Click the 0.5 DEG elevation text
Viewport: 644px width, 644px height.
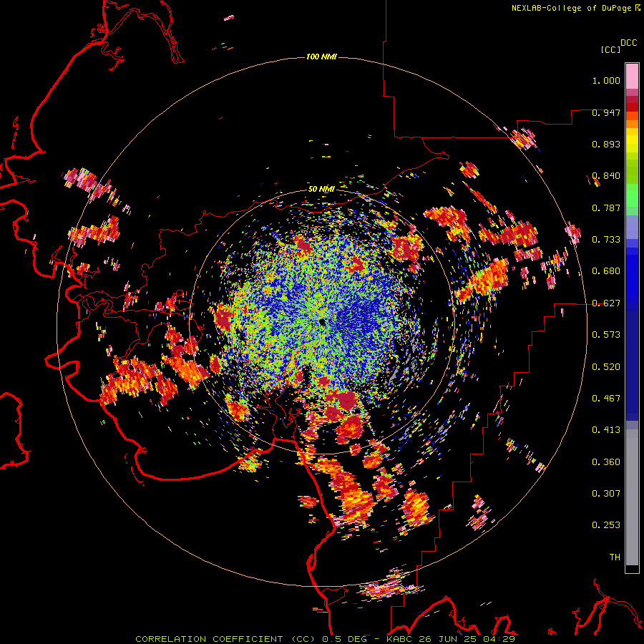pyautogui.click(x=345, y=639)
